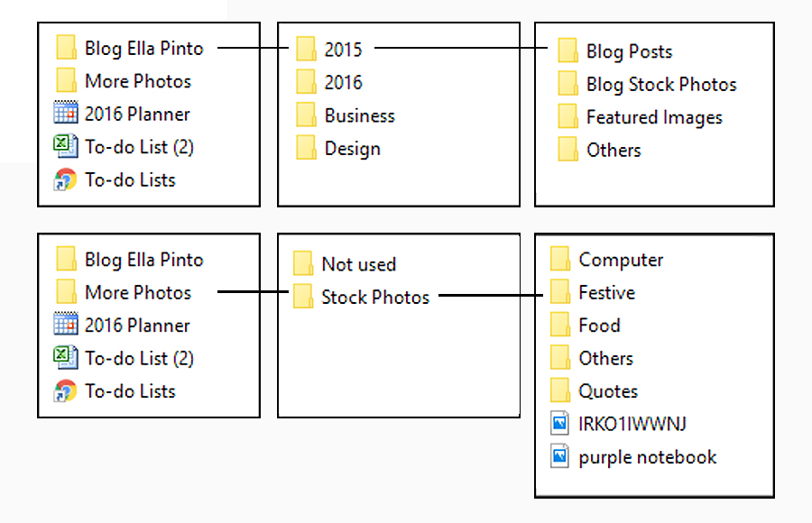This screenshot has width=812, height=523.
Task: Click the 2016 Planner calendar icon in bottom panel
Action: click(x=66, y=324)
